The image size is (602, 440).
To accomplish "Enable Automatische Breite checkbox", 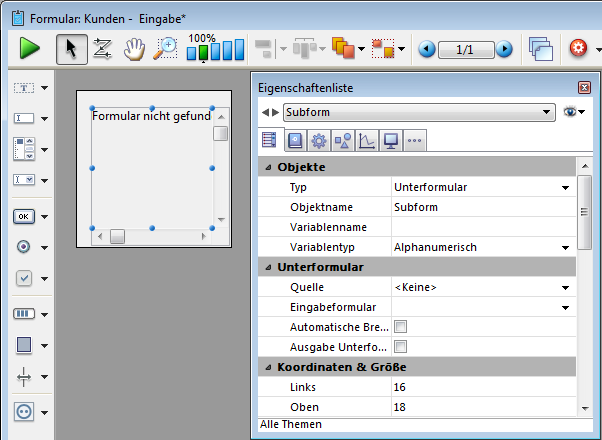I will (400, 327).
